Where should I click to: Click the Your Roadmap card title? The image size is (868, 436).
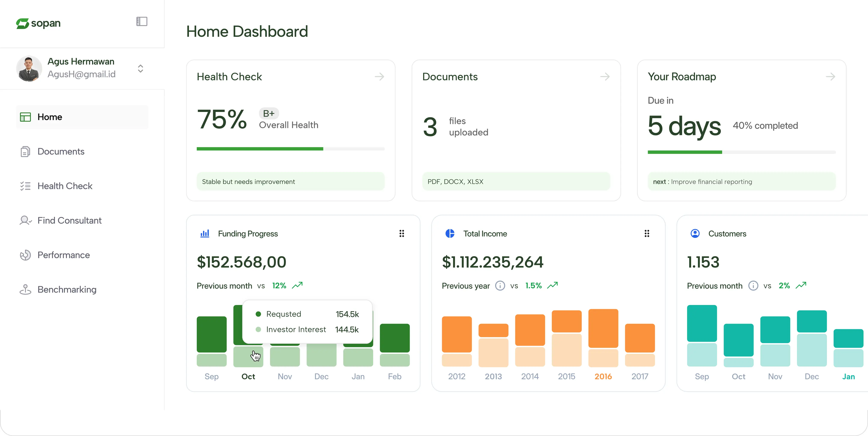[682, 77]
